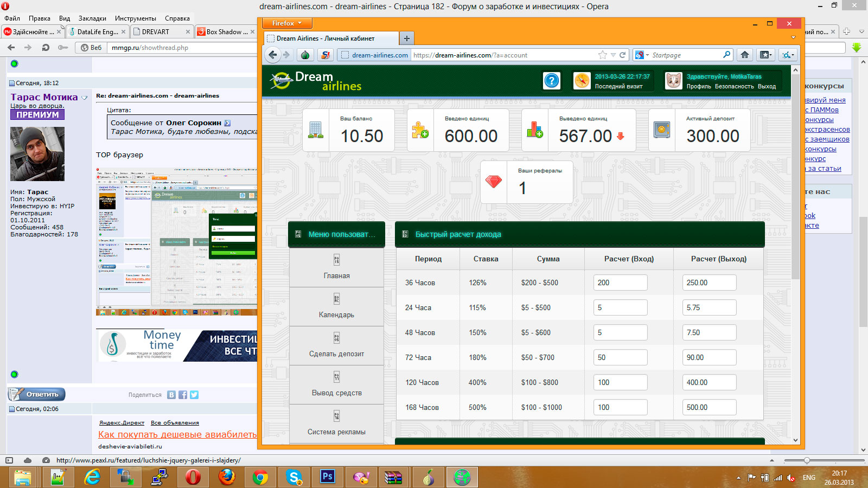Click the safe icon next to active deposit
Screen dimensions: 868x488
coord(662,130)
